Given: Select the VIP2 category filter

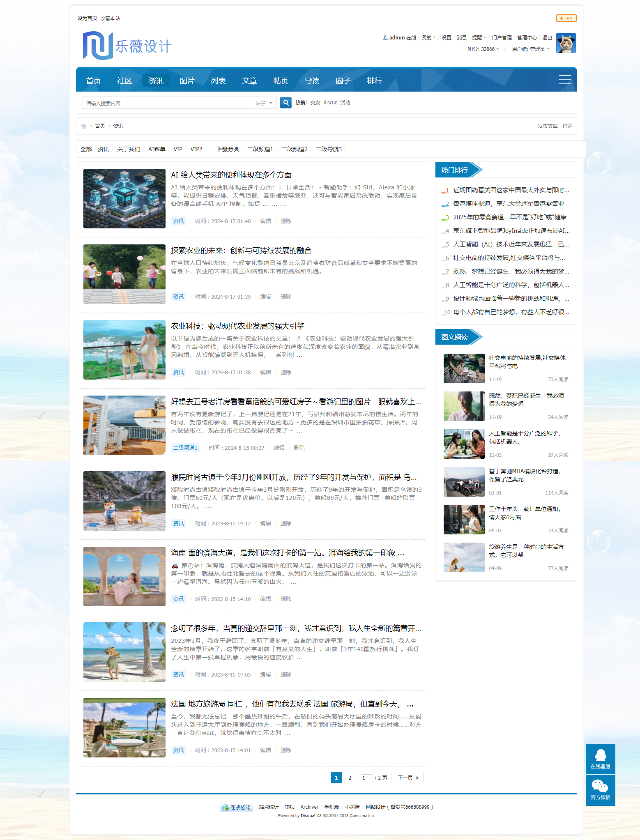Looking at the screenshot, I should point(196,149).
